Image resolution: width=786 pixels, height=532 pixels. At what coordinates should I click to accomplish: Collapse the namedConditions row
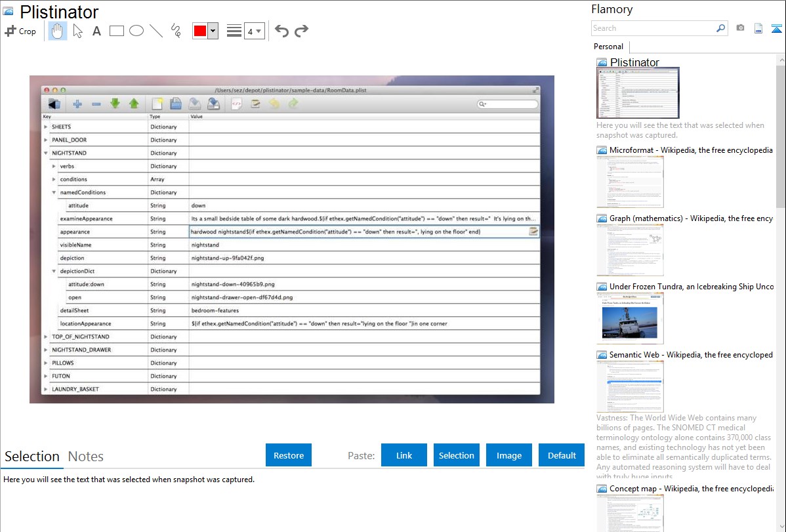[54, 193]
